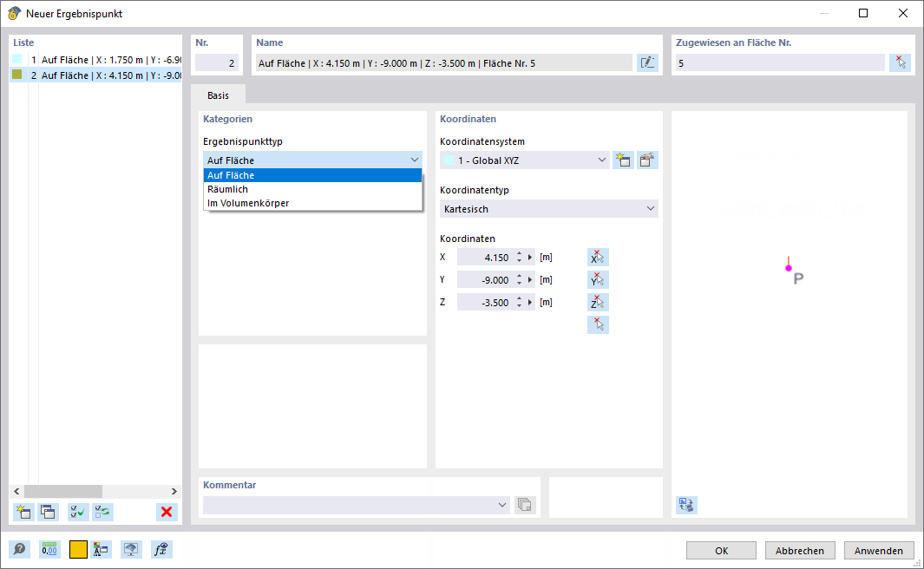Choose Im Volumenkörper in the dropdown list
The width and height of the screenshot is (924, 569).
(x=312, y=203)
